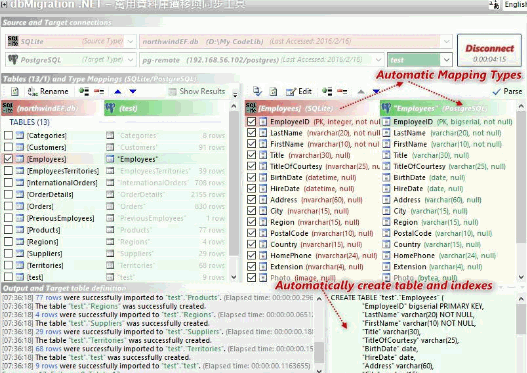Click the Parse button
This screenshot has height=373, width=527.
(x=508, y=91)
